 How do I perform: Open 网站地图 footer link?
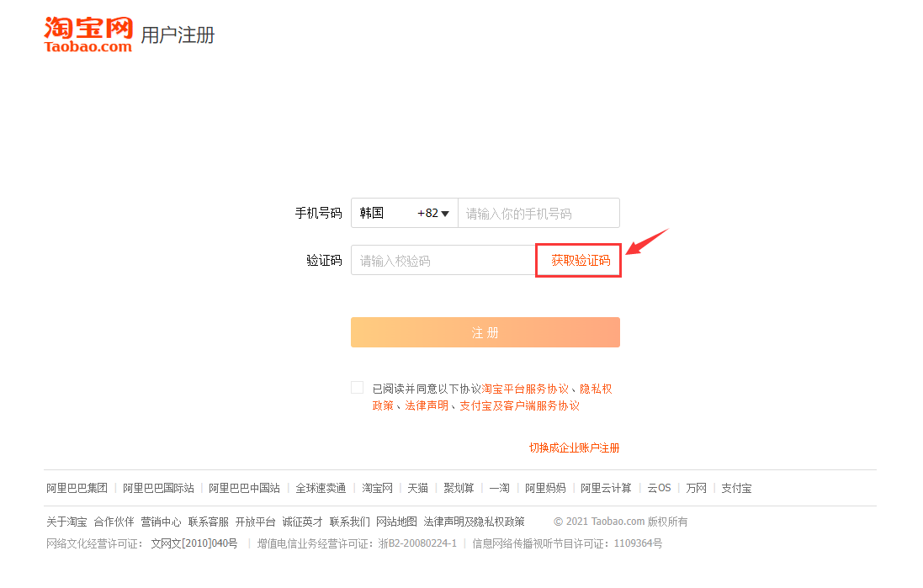point(397,522)
